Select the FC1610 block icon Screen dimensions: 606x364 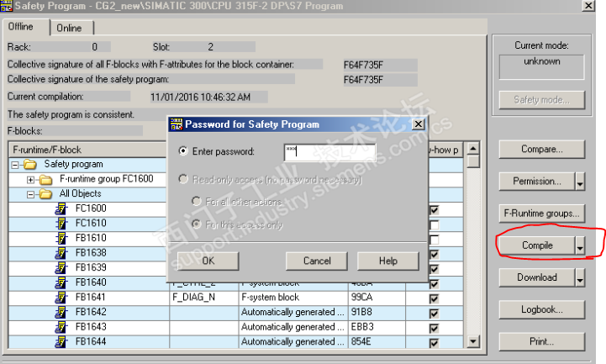click(x=61, y=224)
